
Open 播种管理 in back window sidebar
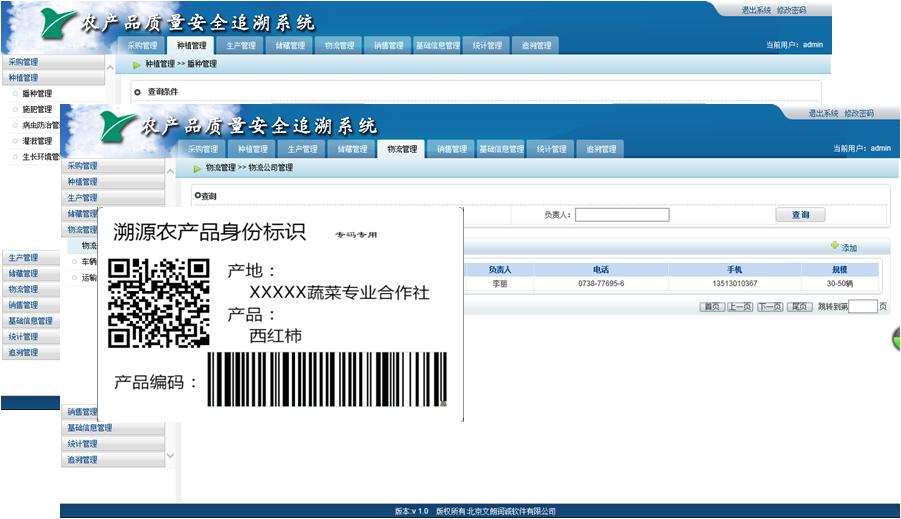click(x=37, y=93)
